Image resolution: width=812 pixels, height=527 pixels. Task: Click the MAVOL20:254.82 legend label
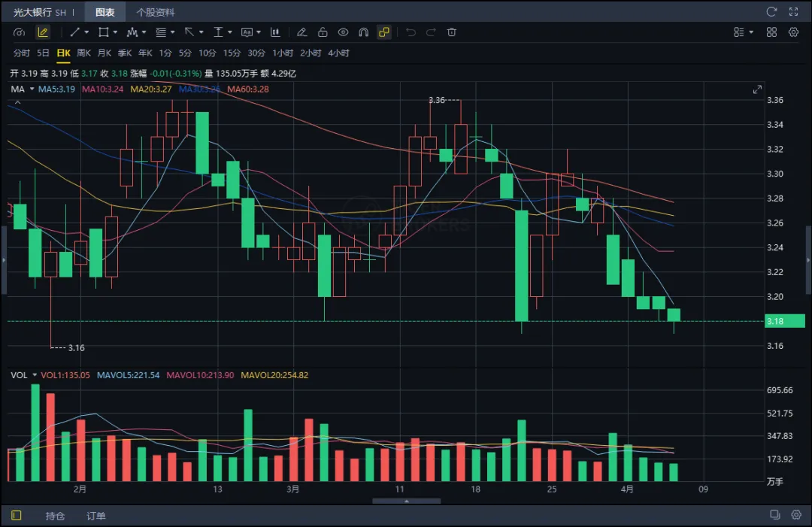pyautogui.click(x=274, y=375)
